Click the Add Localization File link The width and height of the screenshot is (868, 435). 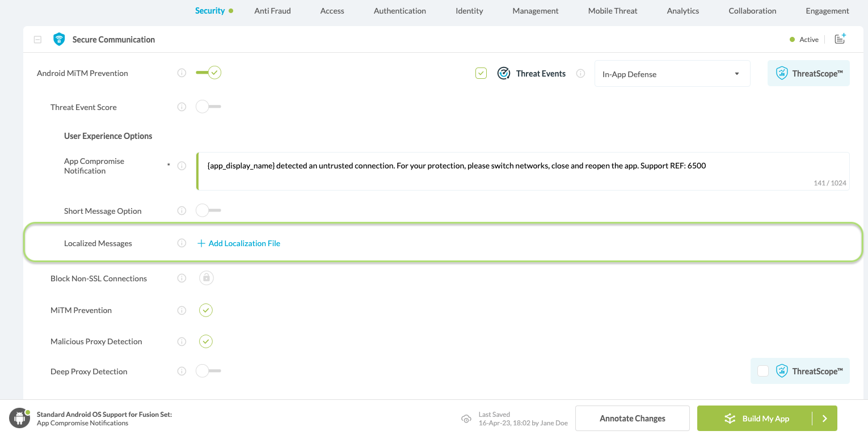(x=245, y=243)
